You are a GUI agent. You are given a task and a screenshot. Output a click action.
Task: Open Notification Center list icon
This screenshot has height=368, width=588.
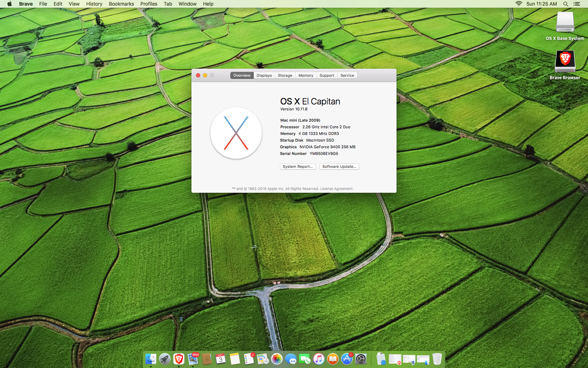577,4
